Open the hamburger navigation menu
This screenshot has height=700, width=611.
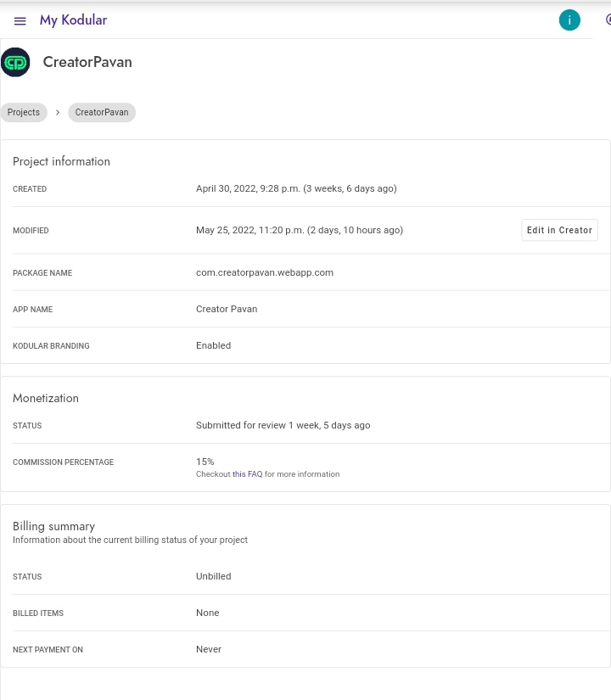tap(20, 20)
